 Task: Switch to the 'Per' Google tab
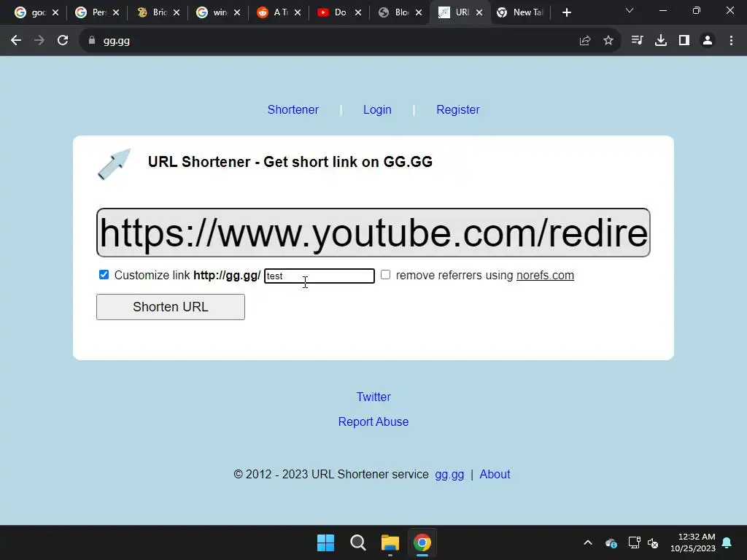(x=91, y=12)
